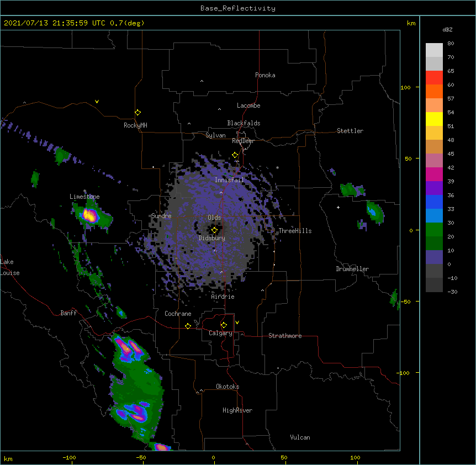Click the Lake Louise label
This screenshot has height=465, width=476.
click(x=10, y=267)
